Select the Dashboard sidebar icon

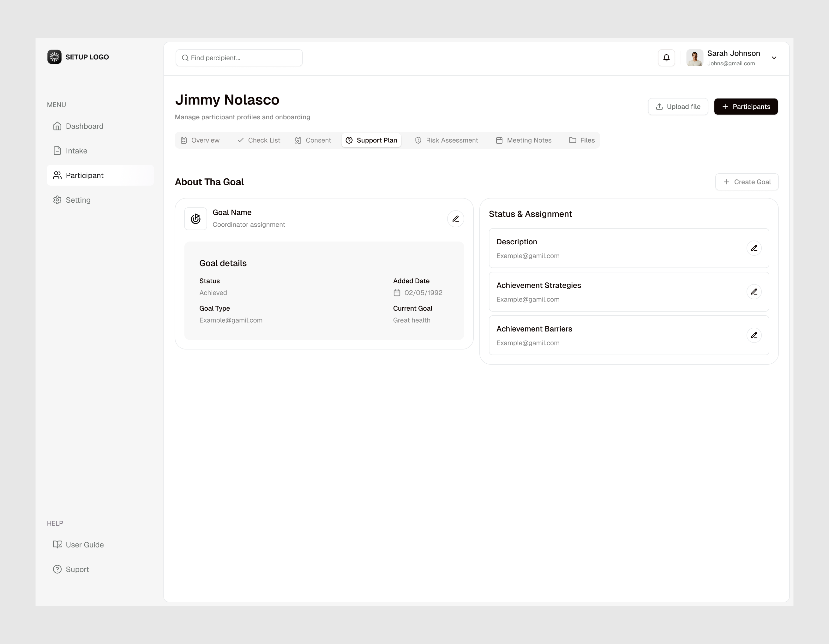click(x=57, y=126)
